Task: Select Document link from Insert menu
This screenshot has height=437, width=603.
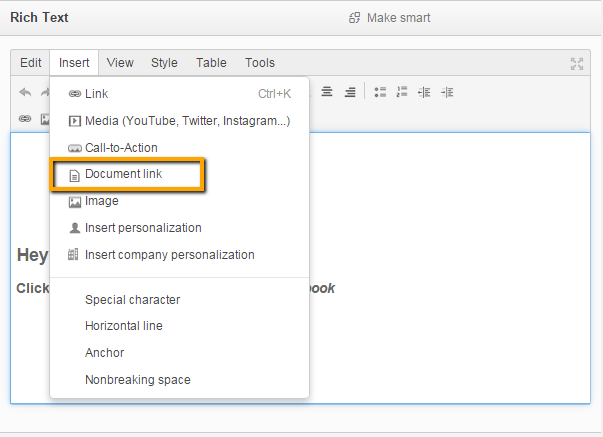Action: (x=123, y=174)
